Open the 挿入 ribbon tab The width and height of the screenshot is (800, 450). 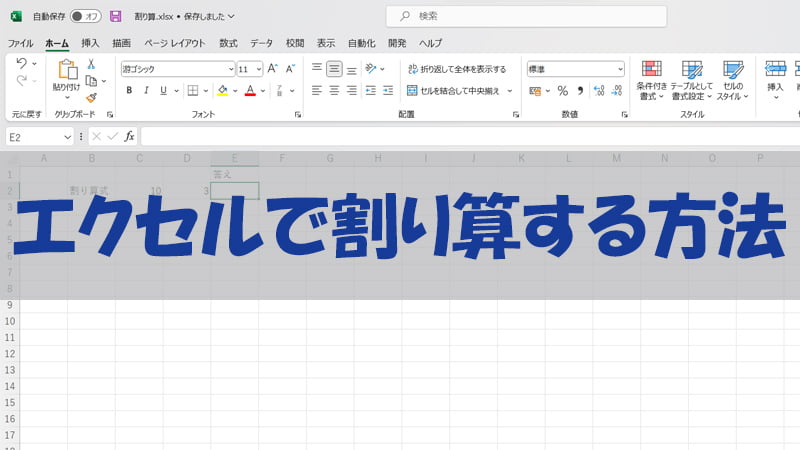pos(90,43)
